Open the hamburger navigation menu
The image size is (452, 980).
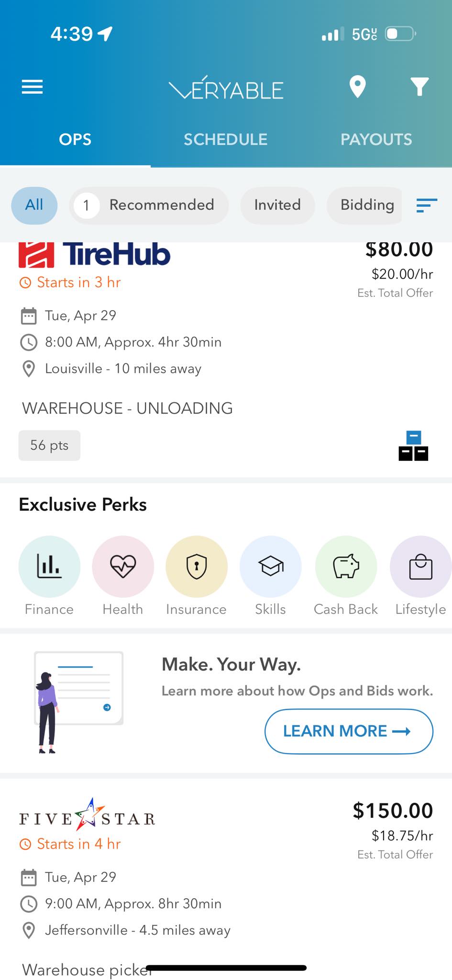click(x=32, y=87)
